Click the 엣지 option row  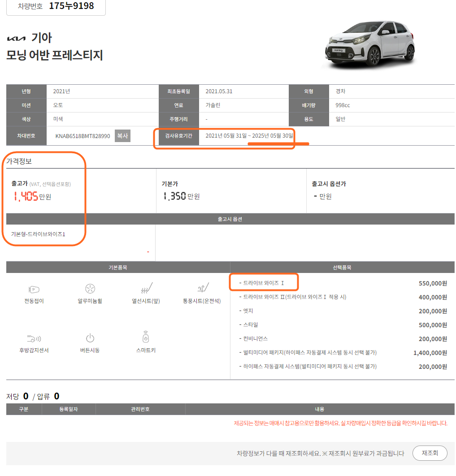click(343, 311)
